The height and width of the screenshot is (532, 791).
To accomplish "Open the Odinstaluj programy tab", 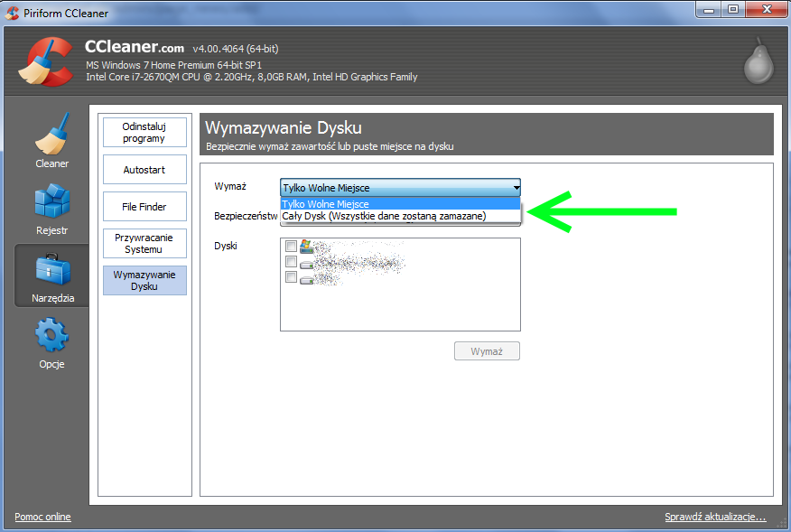I will tap(144, 132).
